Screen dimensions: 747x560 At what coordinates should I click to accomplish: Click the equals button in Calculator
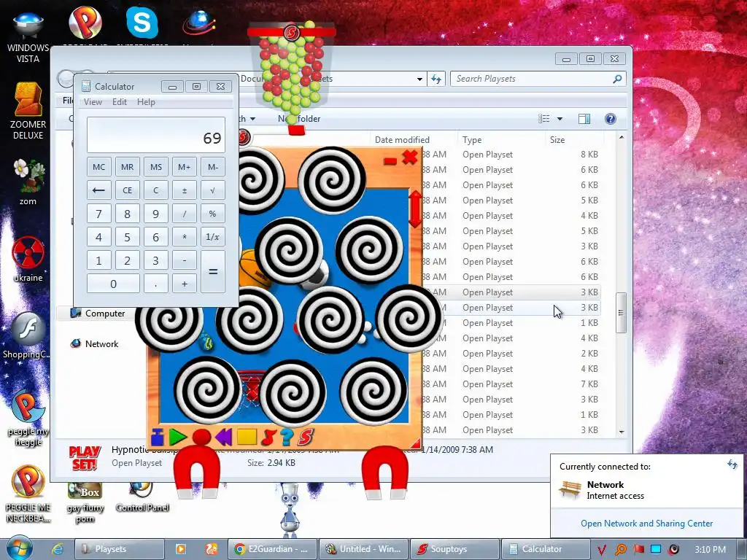[213, 271]
